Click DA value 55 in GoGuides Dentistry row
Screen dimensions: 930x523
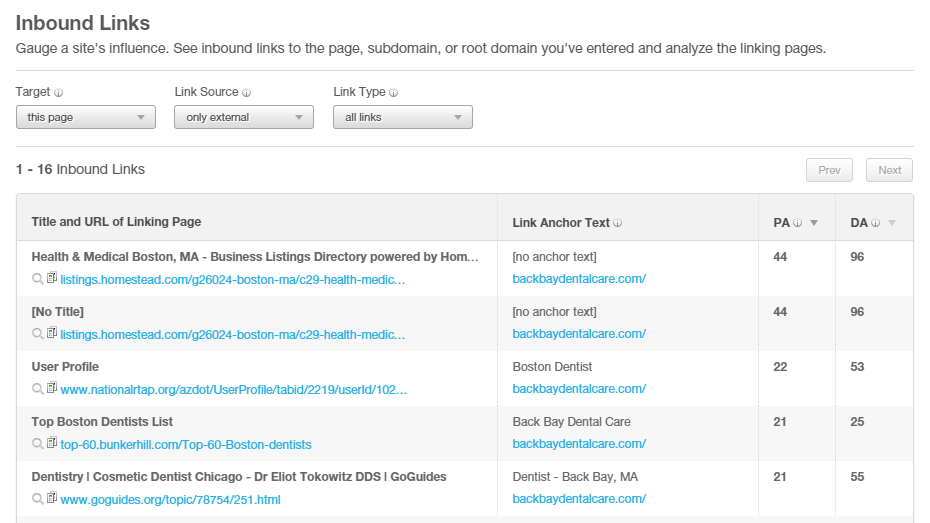click(x=857, y=477)
